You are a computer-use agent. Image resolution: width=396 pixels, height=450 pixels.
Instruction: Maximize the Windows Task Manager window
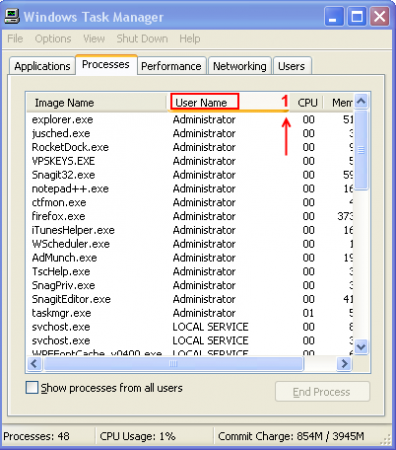point(357,16)
